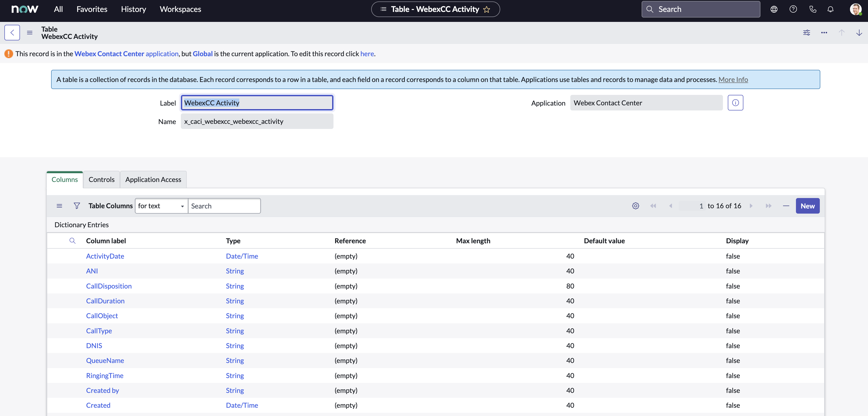
Task: Click the ServiceNow 'now' logo
Action: coord(25,9)
